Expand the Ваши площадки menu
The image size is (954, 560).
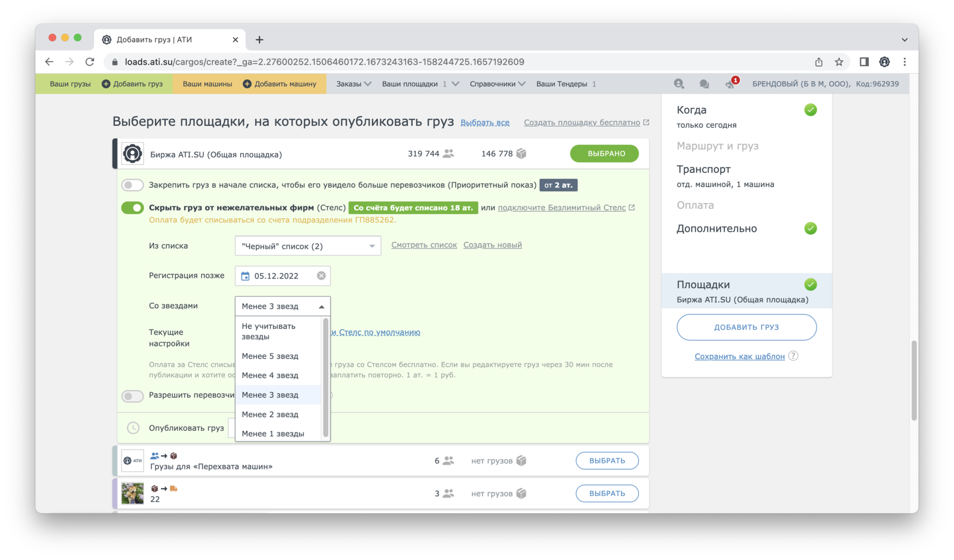(x=420, y=84)
